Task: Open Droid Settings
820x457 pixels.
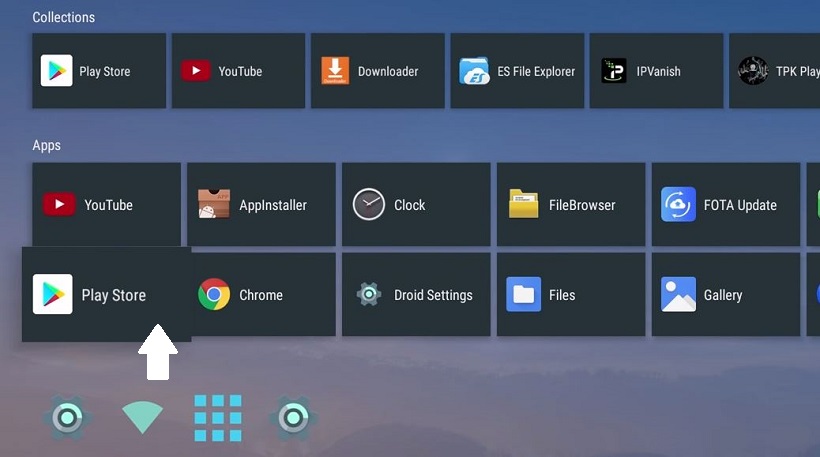Action: pos(416,294)
